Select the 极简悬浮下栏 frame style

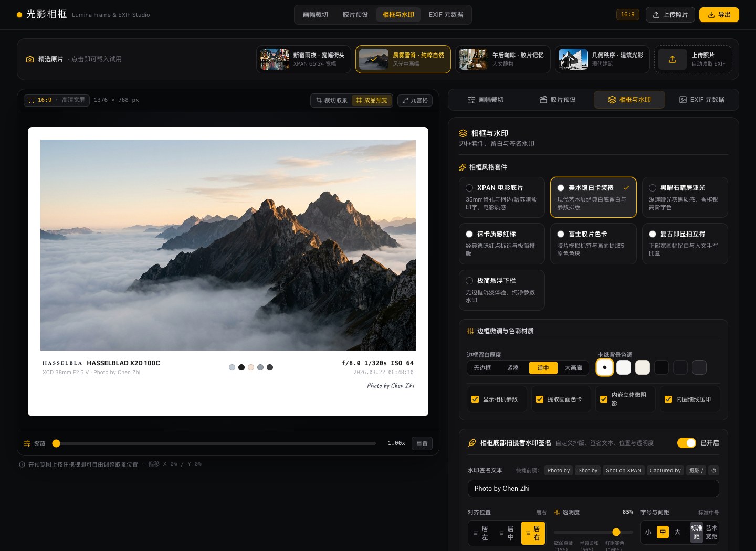point(501,290)
